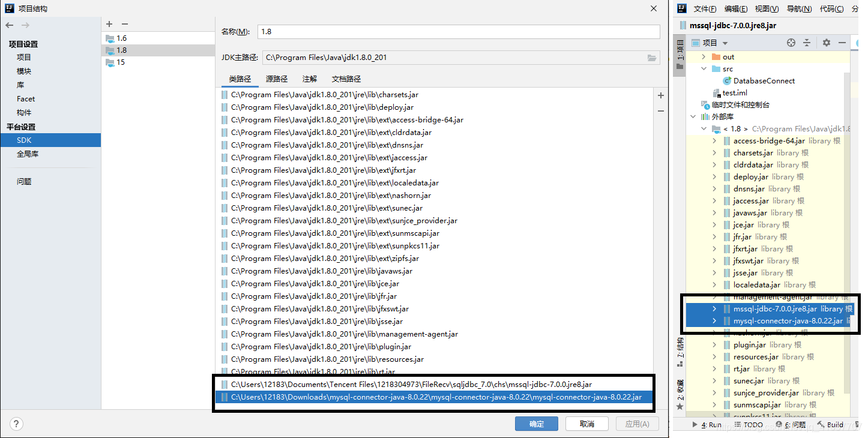
Task: Click the 确定 button
Action: coord(537,424)
